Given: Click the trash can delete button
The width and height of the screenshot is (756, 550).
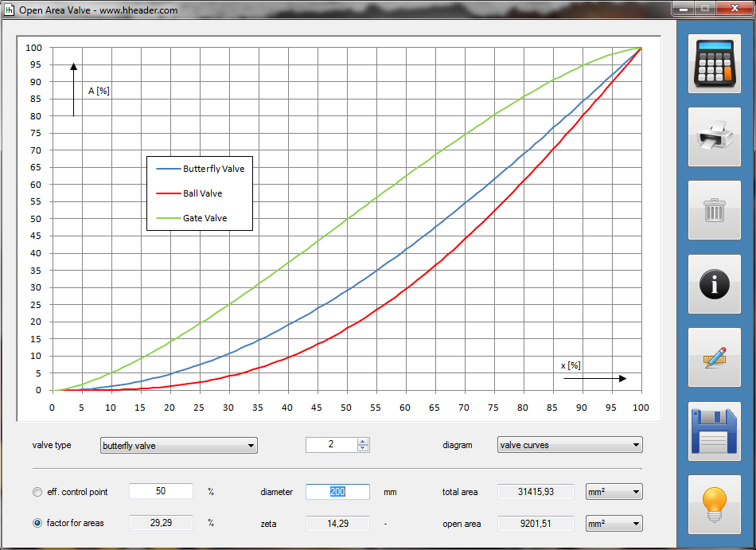Looking at the screenshot, I should click(714, 210).
